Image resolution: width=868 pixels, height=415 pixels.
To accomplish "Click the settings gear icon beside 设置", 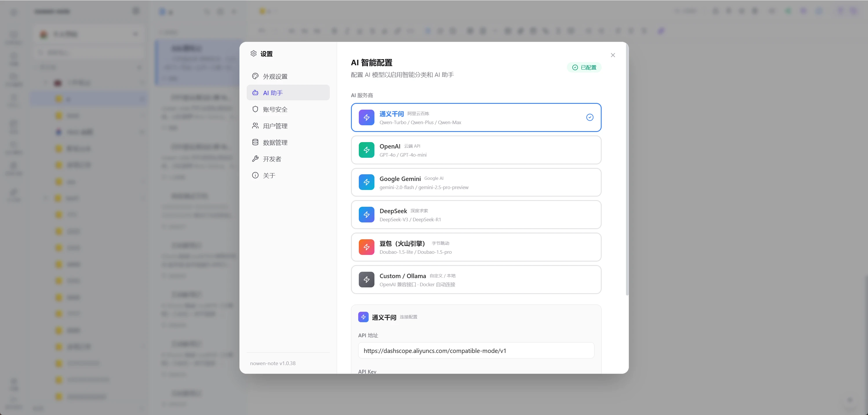I will [253, 53].
